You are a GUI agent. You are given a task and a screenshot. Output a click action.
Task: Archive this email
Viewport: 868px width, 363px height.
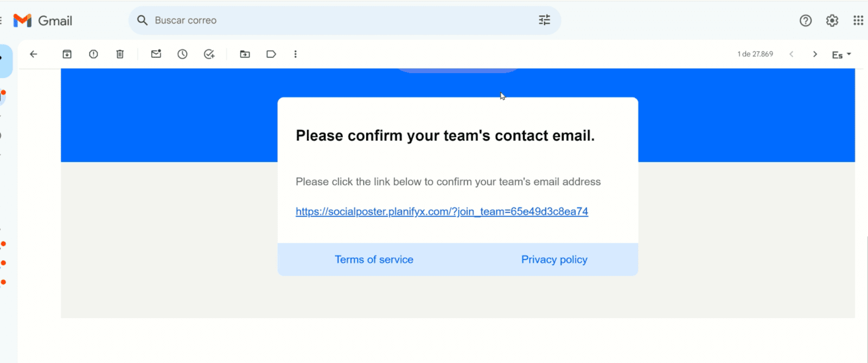click(x=67, y=54)
